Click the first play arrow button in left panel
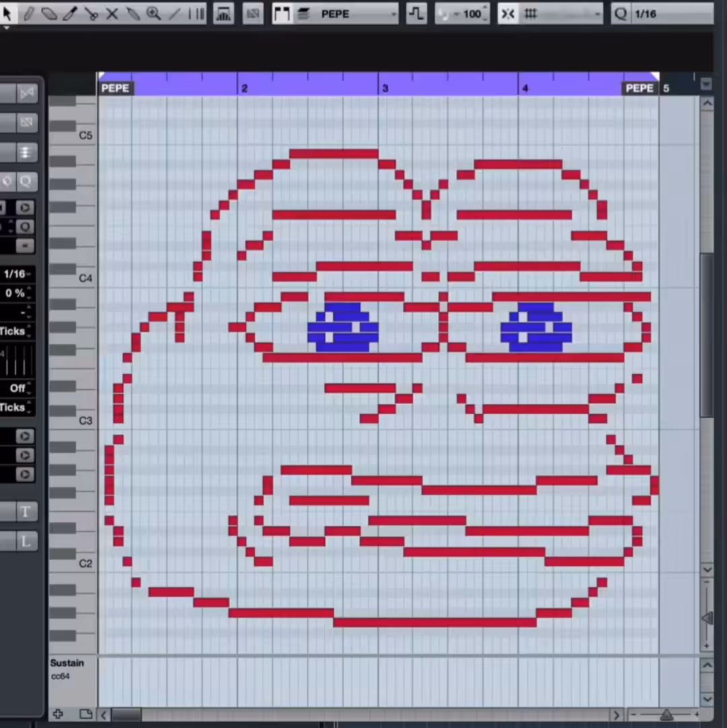The image size is (727, 728). [x=25, y=207]
